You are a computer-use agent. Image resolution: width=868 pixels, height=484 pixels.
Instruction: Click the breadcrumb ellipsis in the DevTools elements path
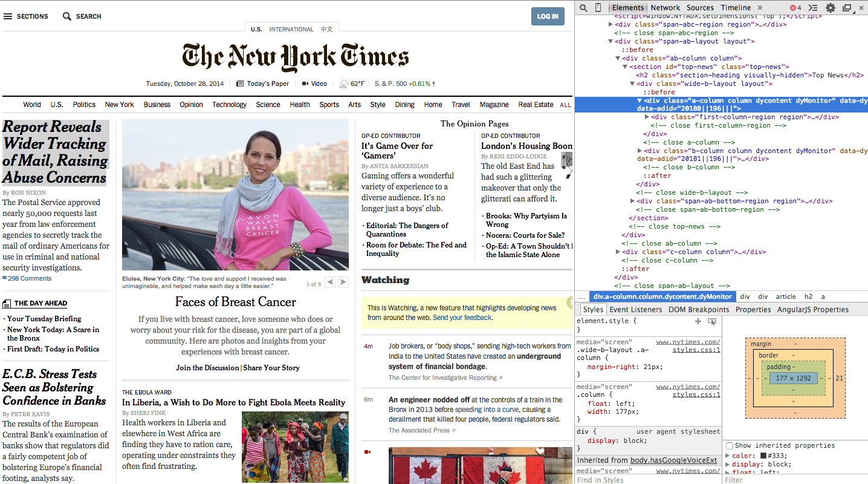pyautogui.click(x=581, y=297)
